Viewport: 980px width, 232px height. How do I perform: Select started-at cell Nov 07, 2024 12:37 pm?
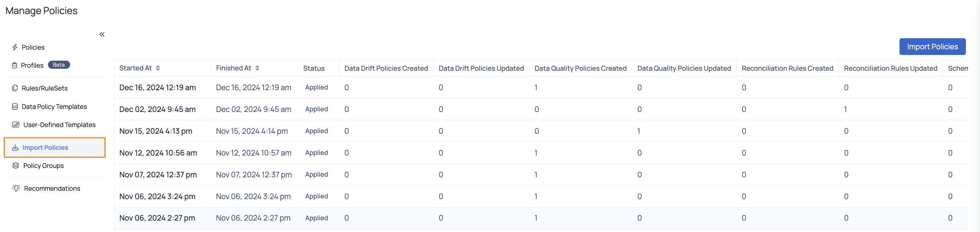pyautogui.click(x=158, y=175)
